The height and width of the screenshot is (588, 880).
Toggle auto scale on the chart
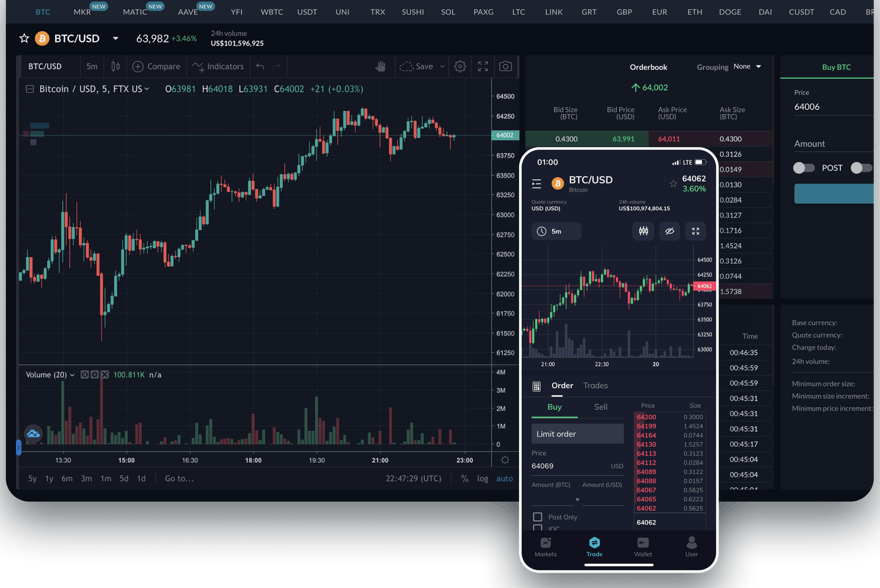(504, 479)
